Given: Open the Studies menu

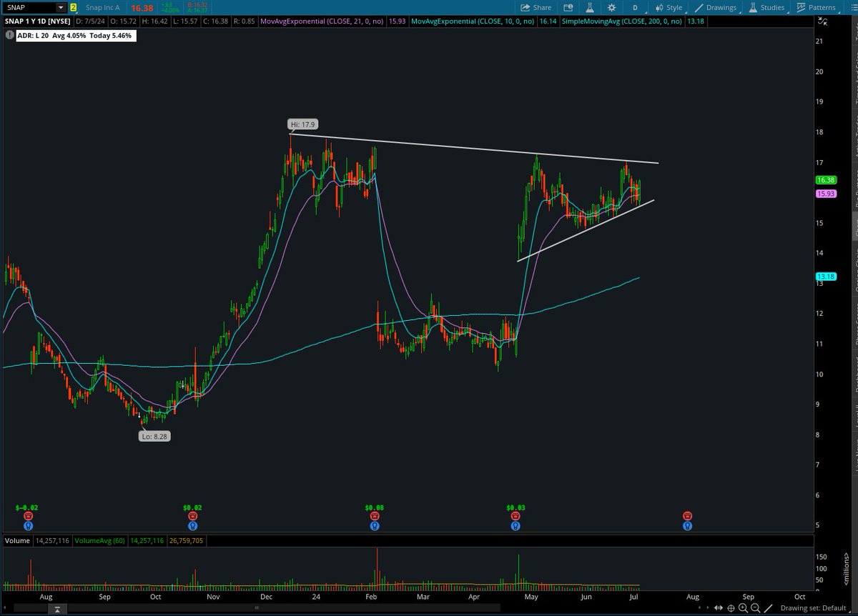Looking at the screenshot, I should pos(767,7).
